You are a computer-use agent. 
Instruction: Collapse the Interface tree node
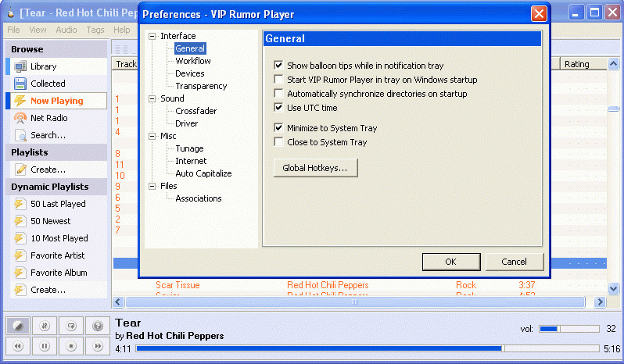[152, 36]
